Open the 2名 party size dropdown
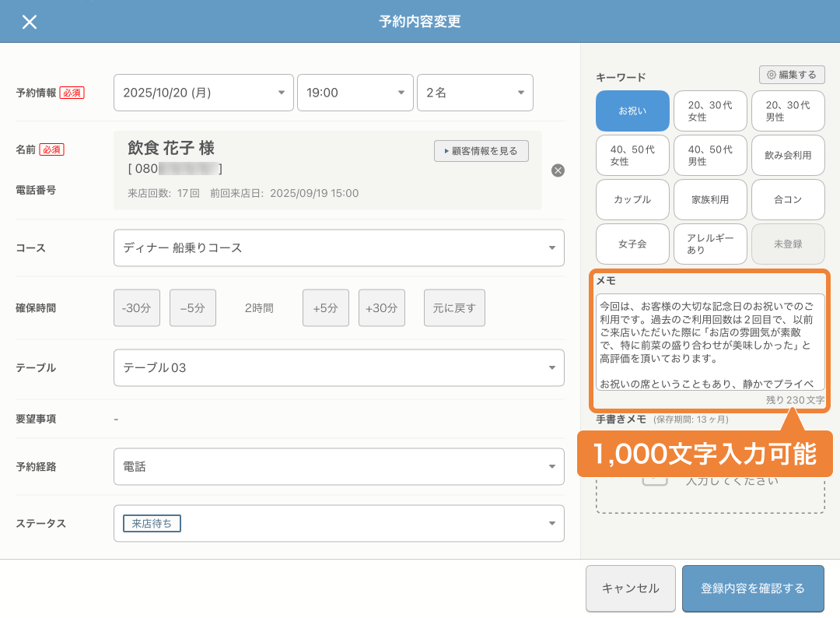Viewport: 840px width, 618px height. point(474,92)
